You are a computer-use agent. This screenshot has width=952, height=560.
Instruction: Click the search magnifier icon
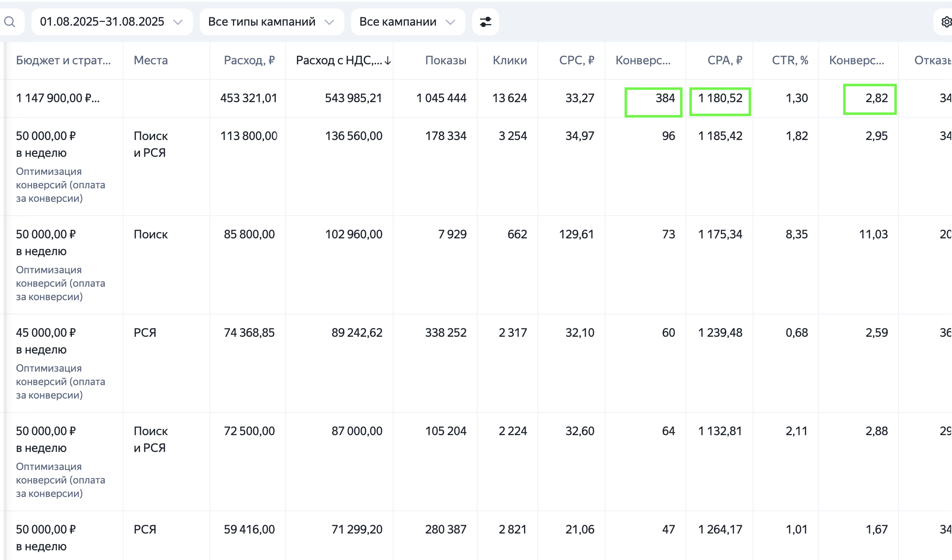pyautogui.click(x=10, y=22)
